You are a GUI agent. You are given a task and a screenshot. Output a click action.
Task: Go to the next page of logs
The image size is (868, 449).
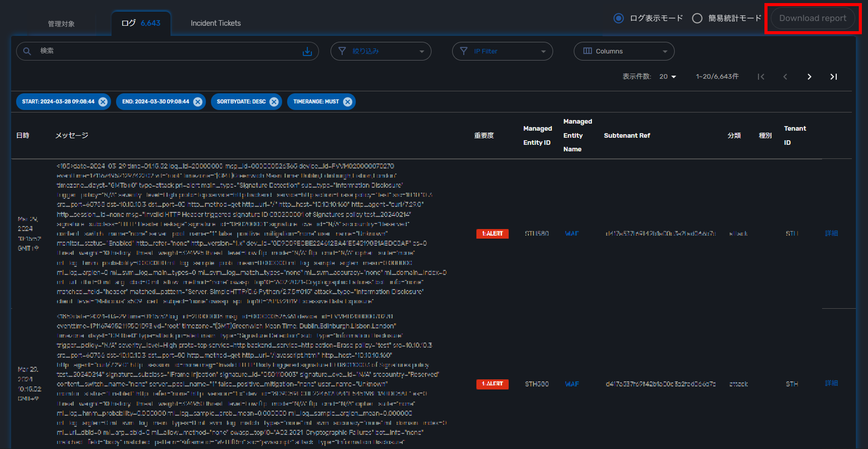coord(809,77)
